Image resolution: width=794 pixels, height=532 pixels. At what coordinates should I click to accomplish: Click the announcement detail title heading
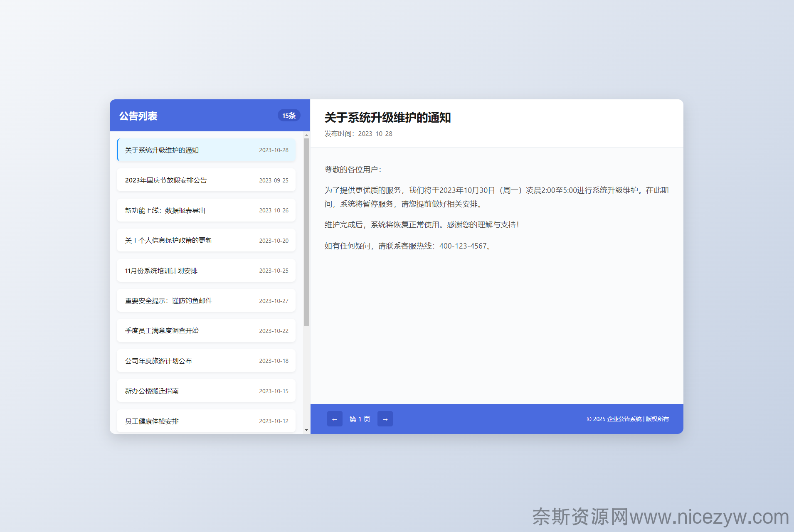[387, 118]
